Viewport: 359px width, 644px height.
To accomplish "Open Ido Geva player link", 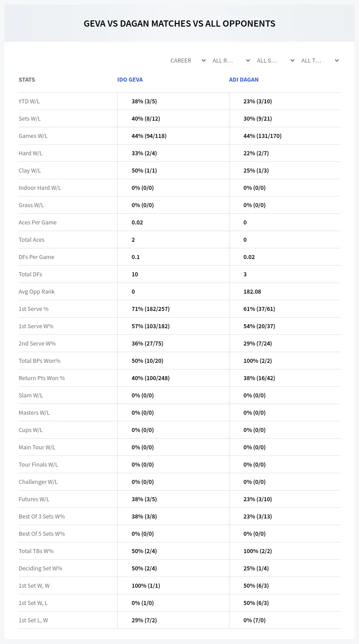I will [x=130, y=80].
